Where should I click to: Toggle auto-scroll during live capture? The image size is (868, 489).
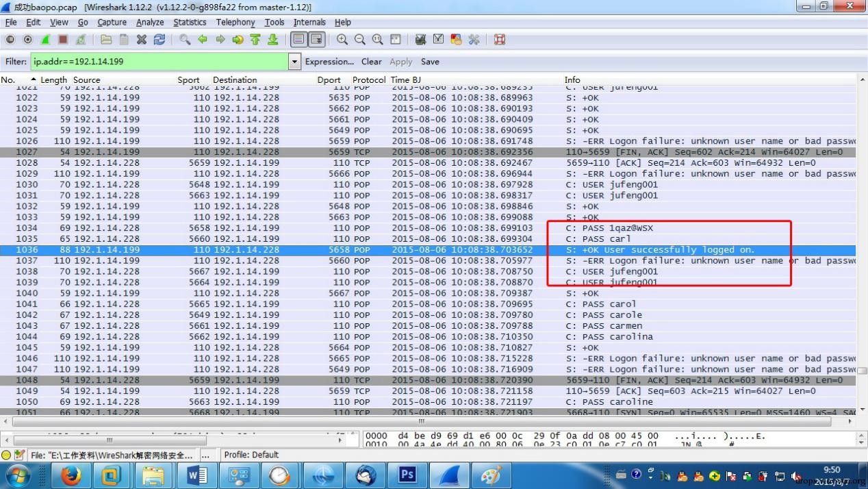click(316, 40)
